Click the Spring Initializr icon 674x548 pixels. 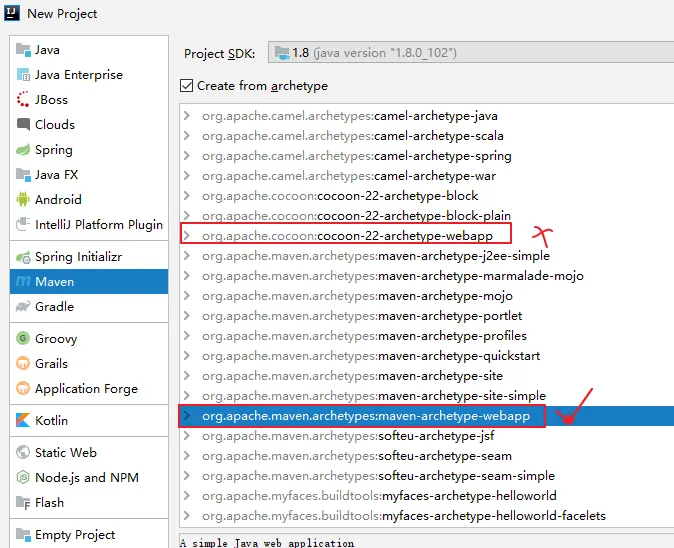tap(23, 257)
